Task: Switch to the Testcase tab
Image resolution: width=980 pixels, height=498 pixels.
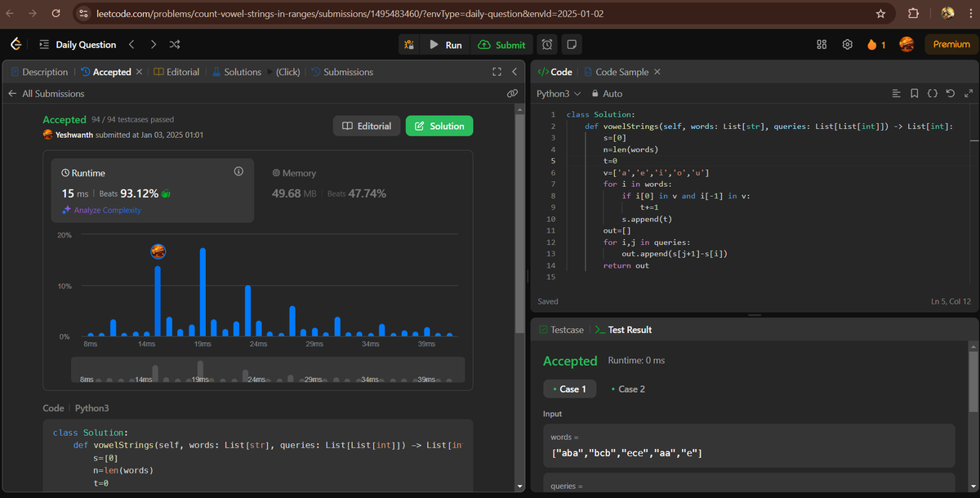Action: pyautogui.click(x=561, y=330)
